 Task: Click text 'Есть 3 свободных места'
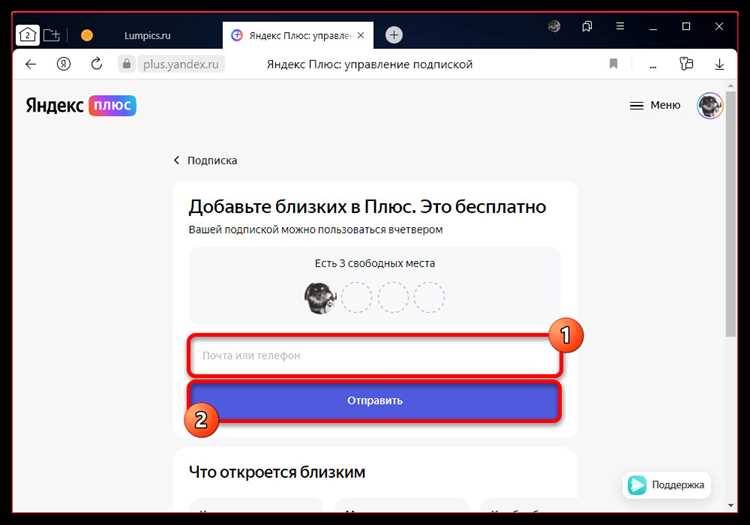tap(375, 263)
